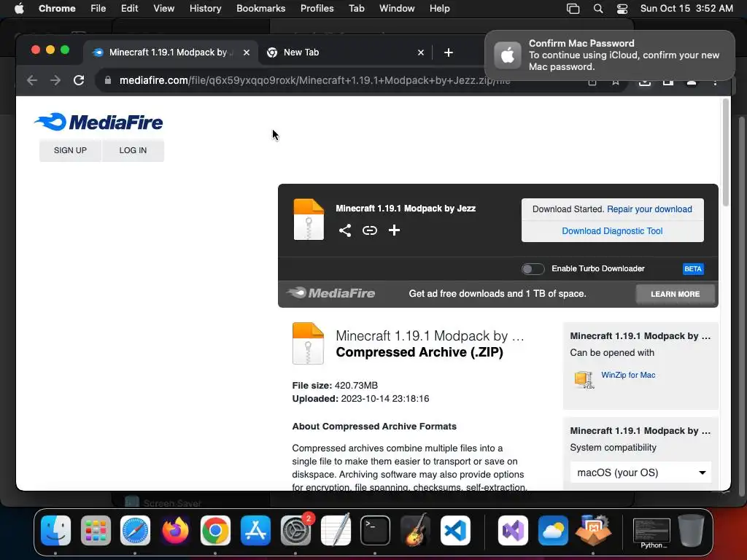Image resolution: width=747 pixels, height=560 pixels.
Task: Open Control Center in the menu bar
Action: (x=622, y=9)
